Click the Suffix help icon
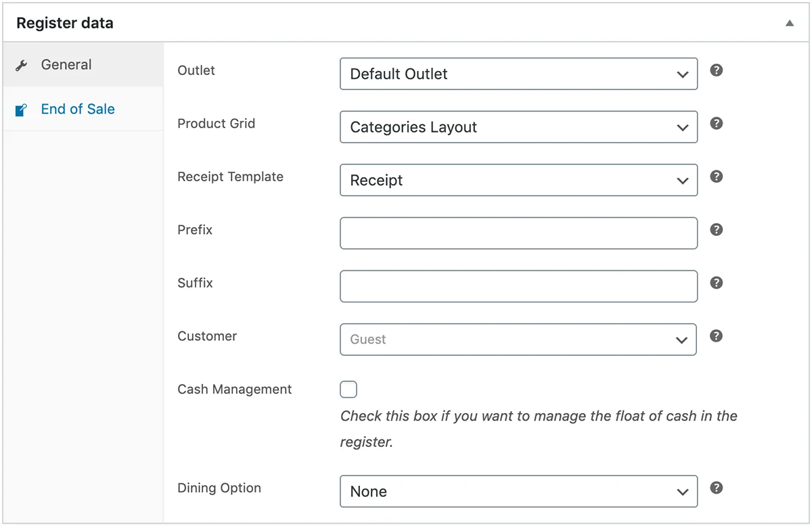This screenshot has width=812, height=526. click(716, 283)
